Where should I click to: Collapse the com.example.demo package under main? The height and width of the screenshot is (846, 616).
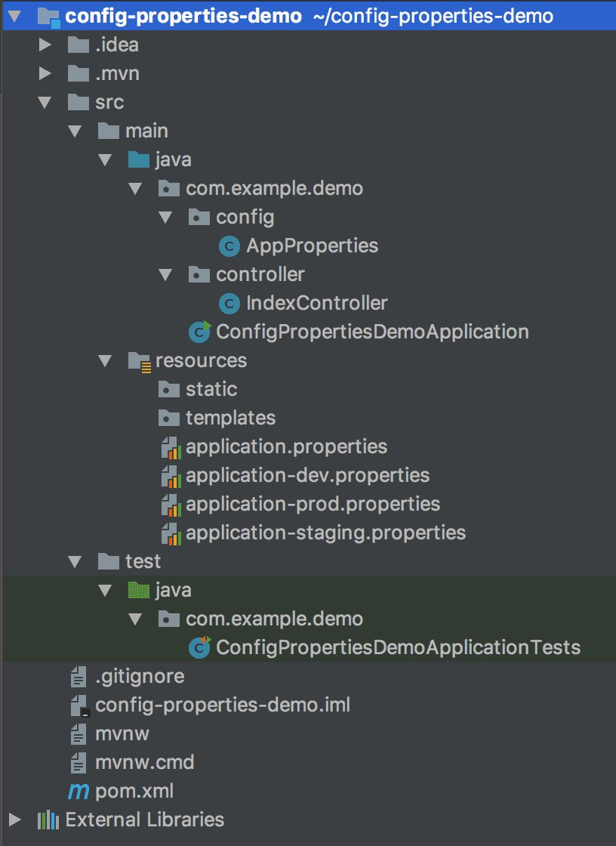point(136,188)
